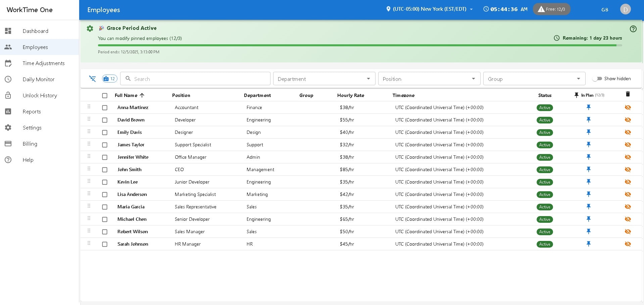
Task: Click the help question mark in the banner
Action: 633,29
